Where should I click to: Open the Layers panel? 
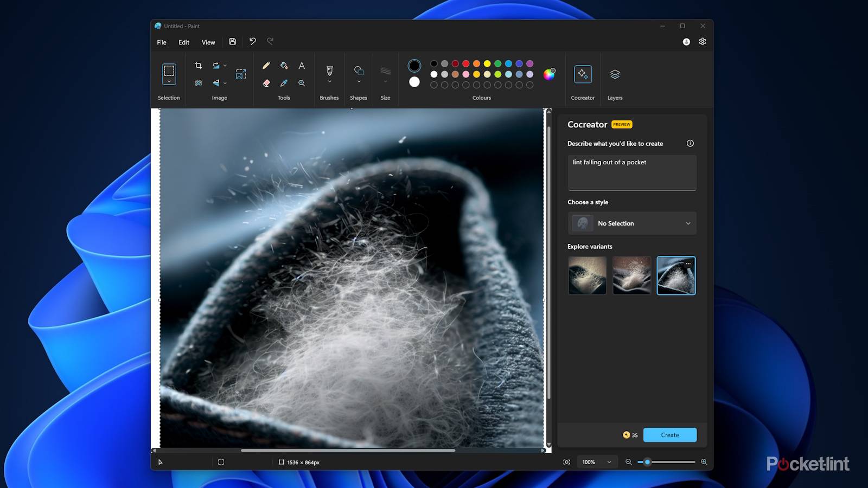click(615, 74)
